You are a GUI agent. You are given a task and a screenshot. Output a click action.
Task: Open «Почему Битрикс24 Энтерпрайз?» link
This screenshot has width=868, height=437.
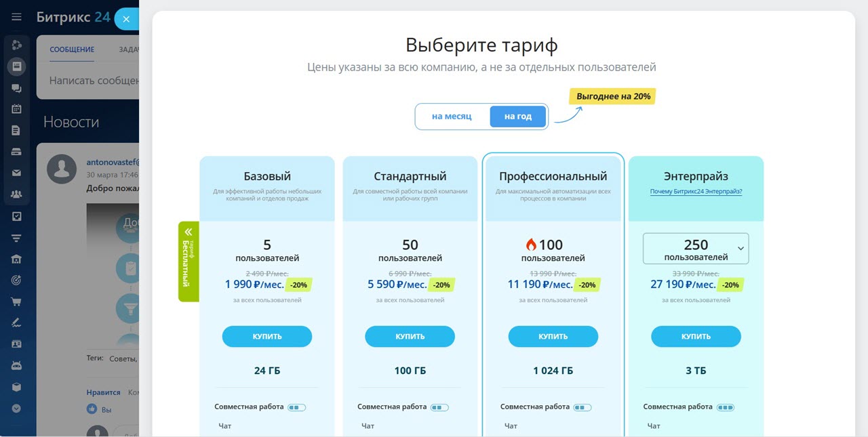696,192
